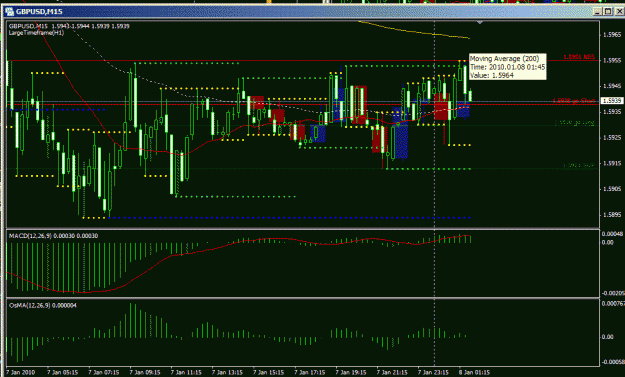Click price scale value 1.5965
This screenshot has width=625, height=377.
click(x=612, y=35)
